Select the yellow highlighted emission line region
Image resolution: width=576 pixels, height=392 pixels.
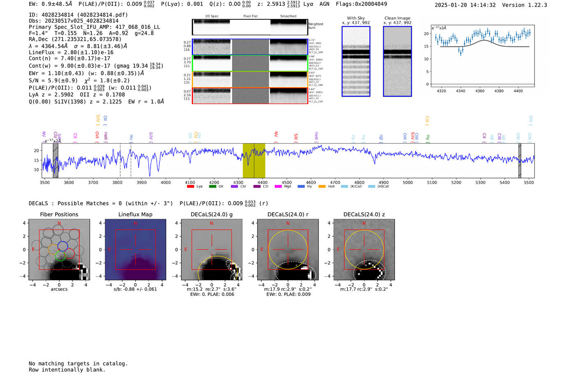pos(254,160)
